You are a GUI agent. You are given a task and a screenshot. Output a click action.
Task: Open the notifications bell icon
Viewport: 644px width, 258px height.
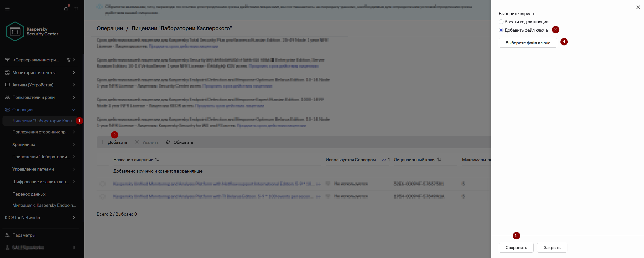click(x=66, y=9)
